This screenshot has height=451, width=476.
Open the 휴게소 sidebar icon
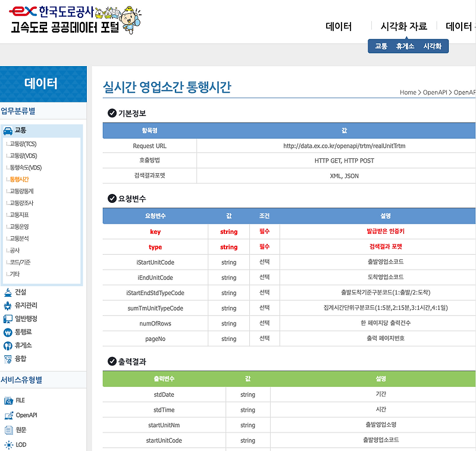coord(8,346)
